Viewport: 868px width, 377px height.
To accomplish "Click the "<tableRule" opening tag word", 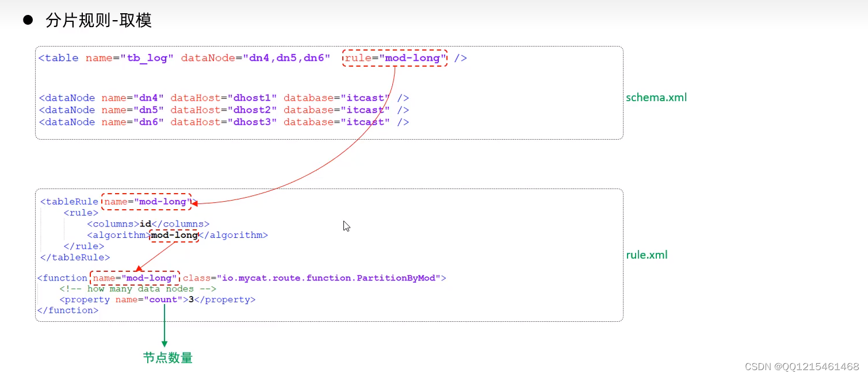I will coord(70,202).
